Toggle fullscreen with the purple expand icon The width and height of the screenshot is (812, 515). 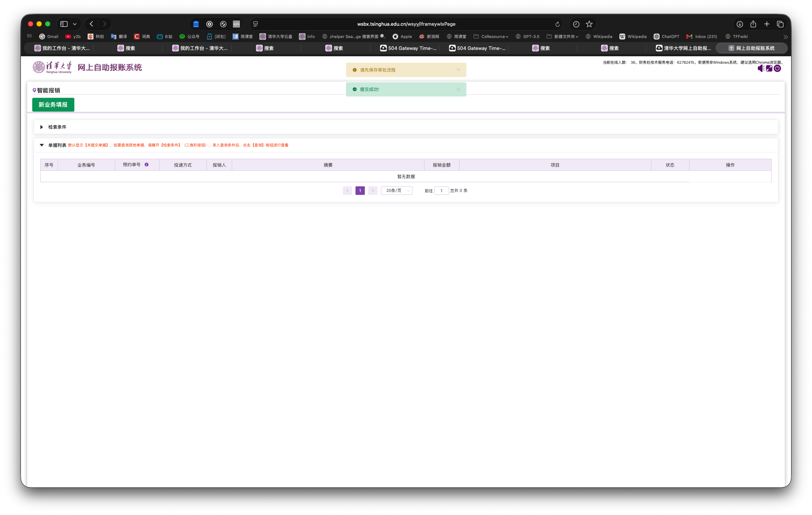pos(769,68)
